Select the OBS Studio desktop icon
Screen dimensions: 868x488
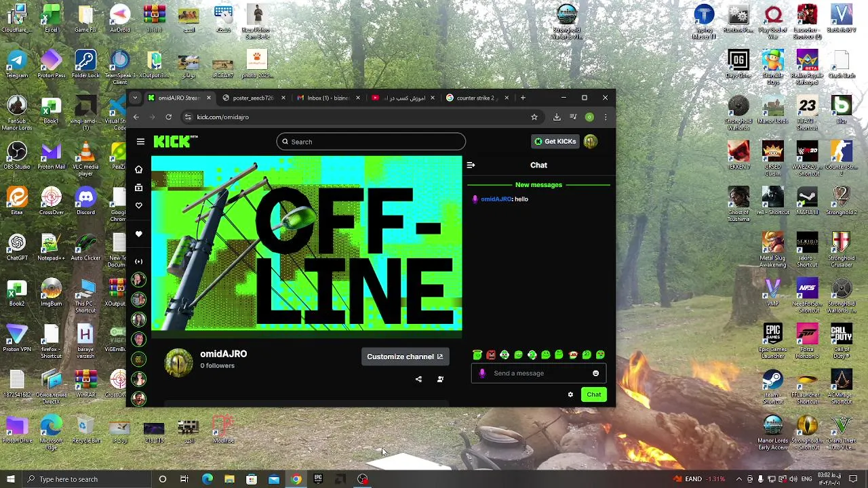(17, 156)
